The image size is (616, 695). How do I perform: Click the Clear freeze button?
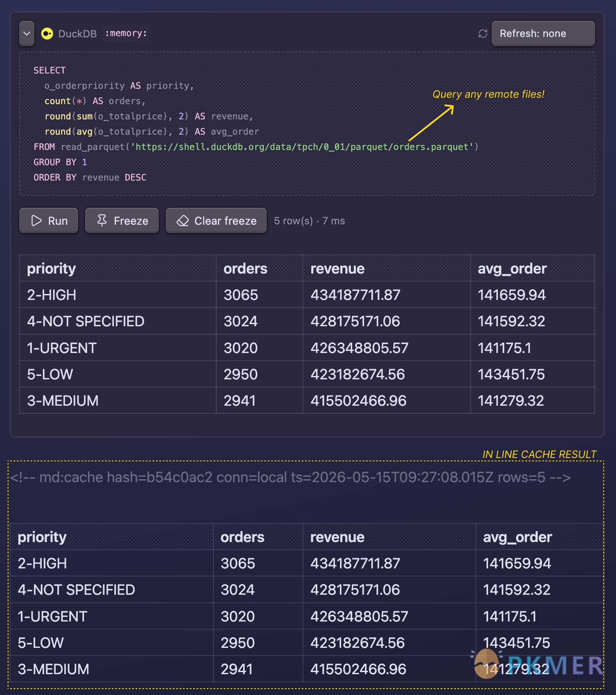216,220
